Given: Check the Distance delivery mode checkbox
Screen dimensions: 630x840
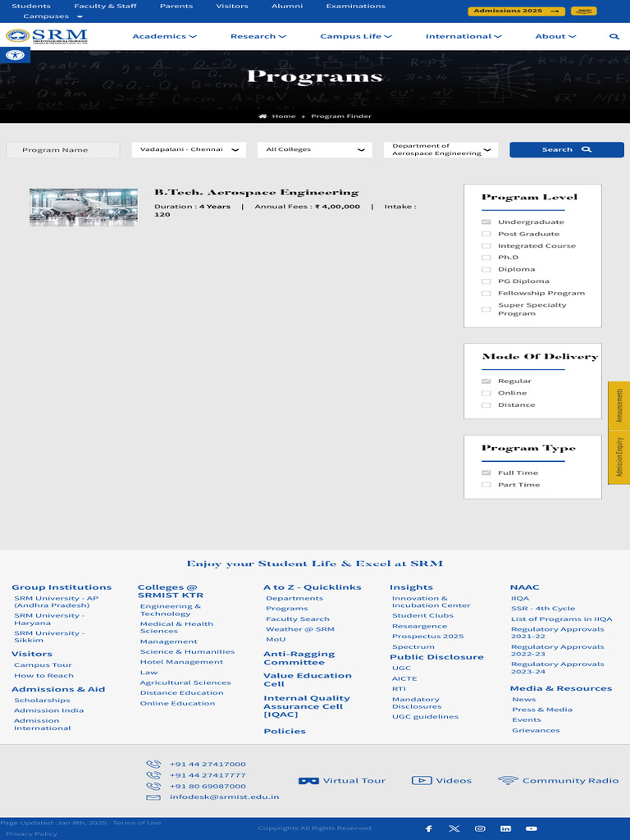Looking at the screenshot, I should tap(486, 405).
